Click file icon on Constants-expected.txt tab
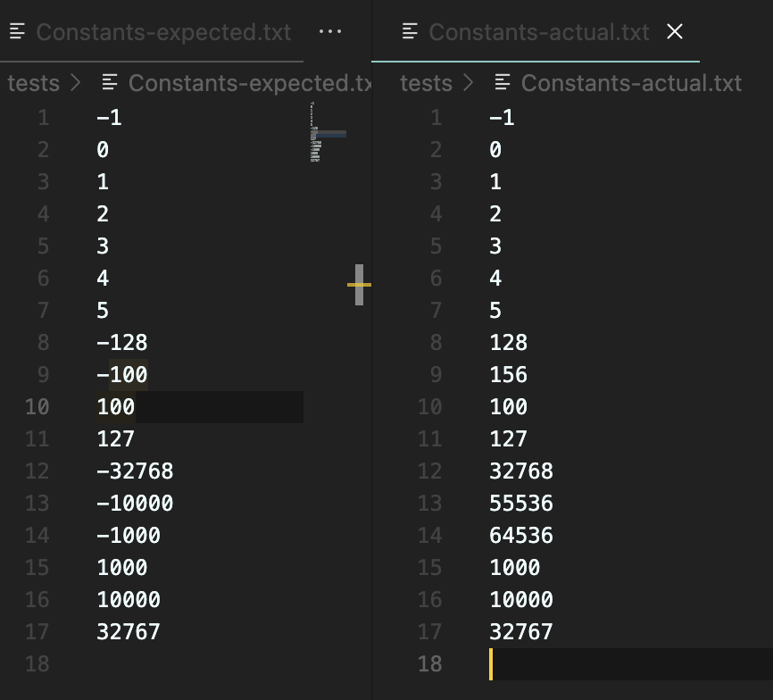 17,32
